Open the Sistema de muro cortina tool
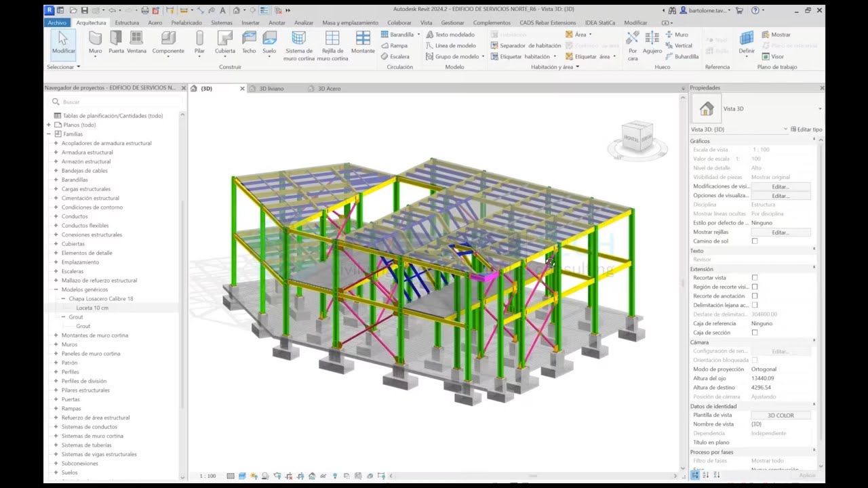 [x=298, y=46]
